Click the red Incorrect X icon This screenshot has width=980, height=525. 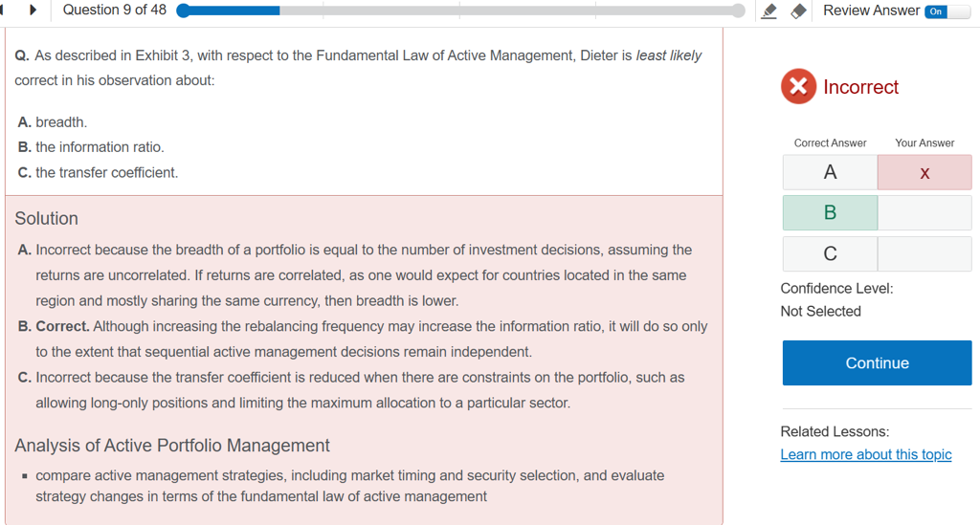pos(798,87)
